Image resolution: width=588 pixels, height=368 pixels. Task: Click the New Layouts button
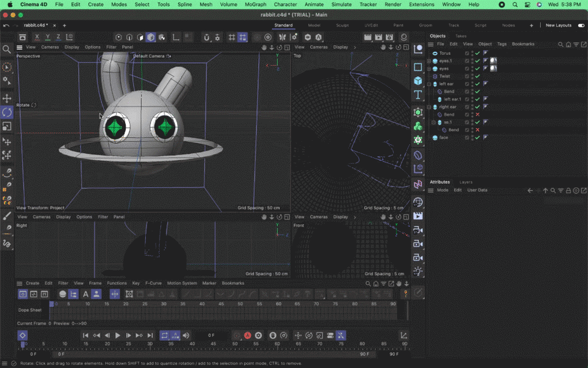[558, 25]
